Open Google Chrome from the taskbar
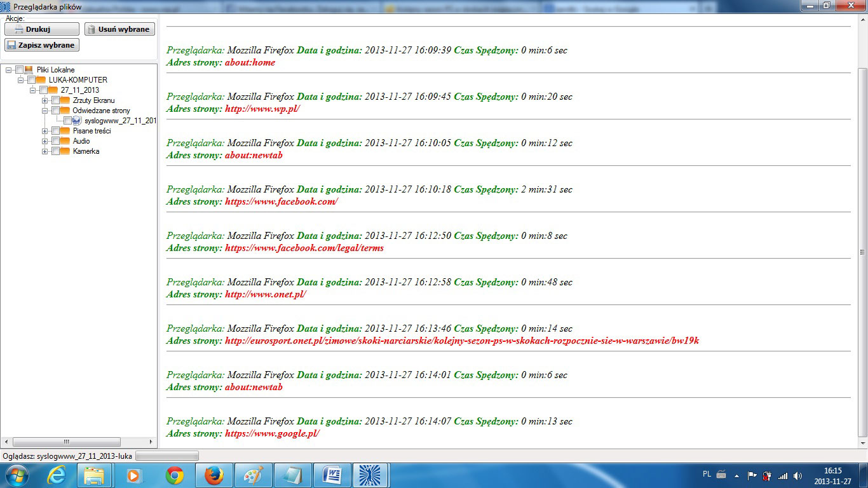This screenshot has height=488, width=868. [174, 475]
